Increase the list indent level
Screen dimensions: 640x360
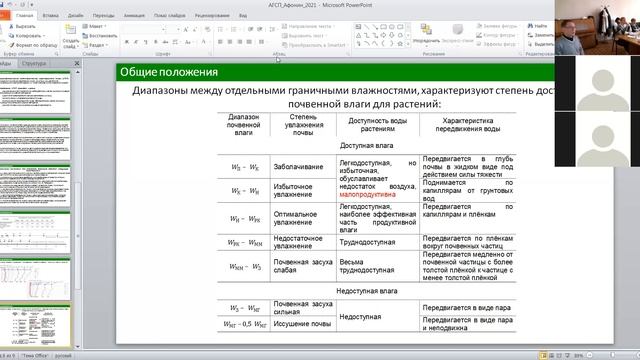(x=260, y=29)
